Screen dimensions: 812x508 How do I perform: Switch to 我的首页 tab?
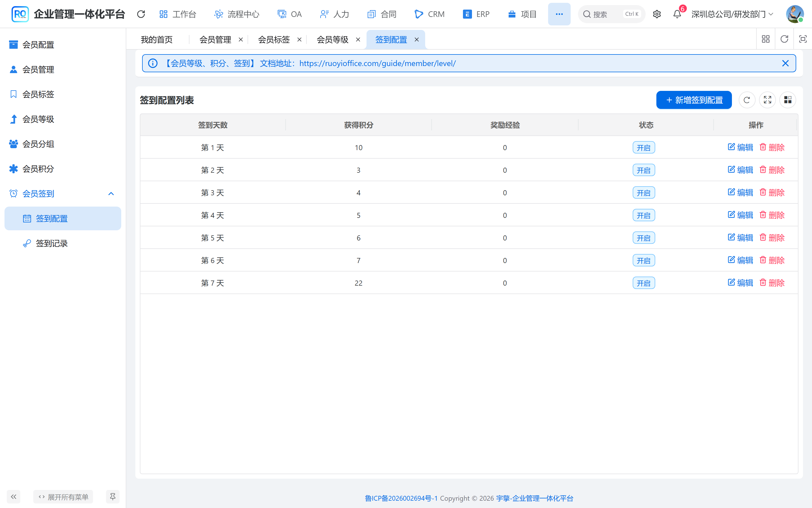[156, 40]
